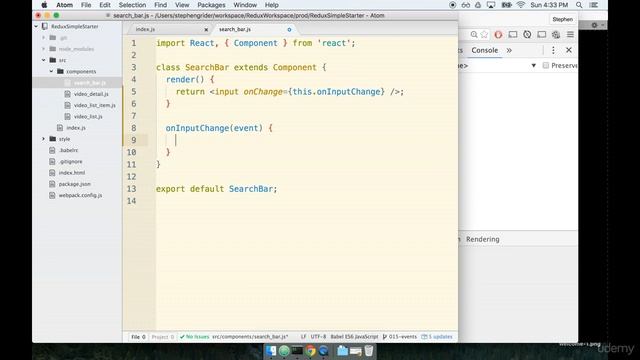The image size is (640, 360).
Task: Open the Atom application menu
Action: 64,5
